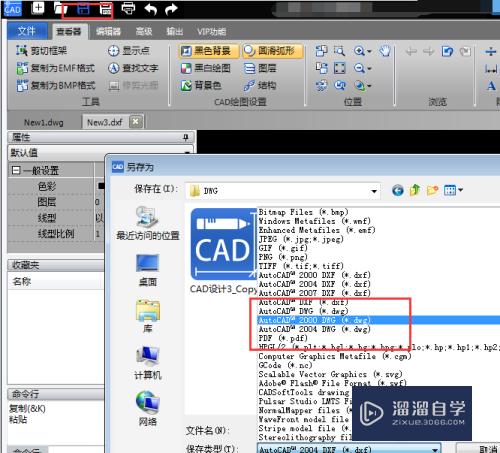Screen dimensions: 500x453
Task: Choose AutoCAD DWG (*.dwg) format
Action: 303,311
